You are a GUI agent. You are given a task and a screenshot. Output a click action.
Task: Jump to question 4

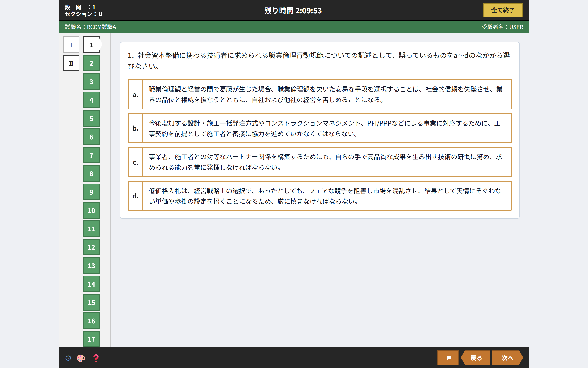click(92, 100)
